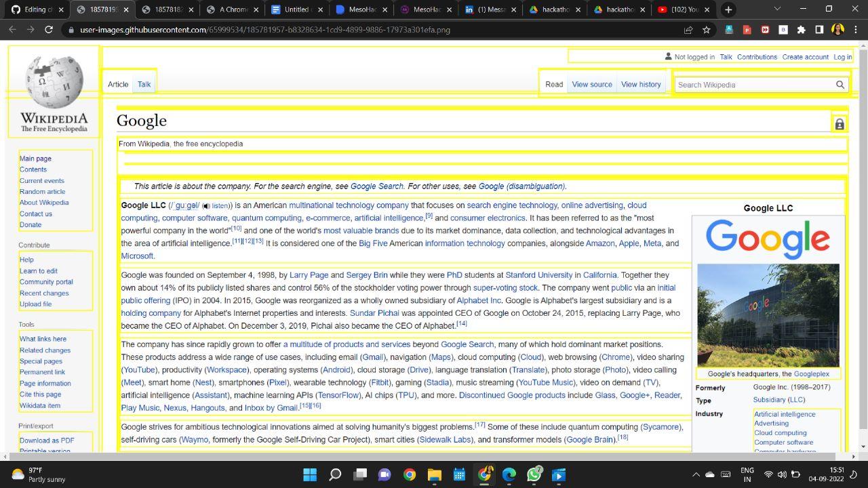
Task: Click the Googleplex link in image caption
Action: 812,374
